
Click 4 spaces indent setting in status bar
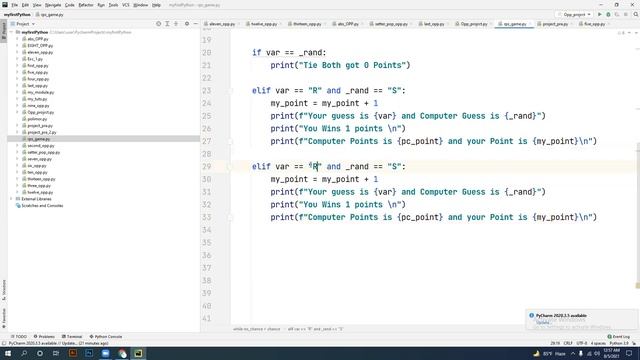[x=598, y=343]
